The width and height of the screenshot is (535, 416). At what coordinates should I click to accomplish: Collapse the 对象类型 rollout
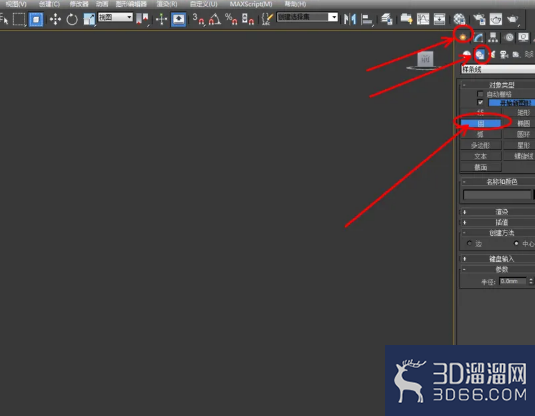pyautogui.click(x=498, y=84)
